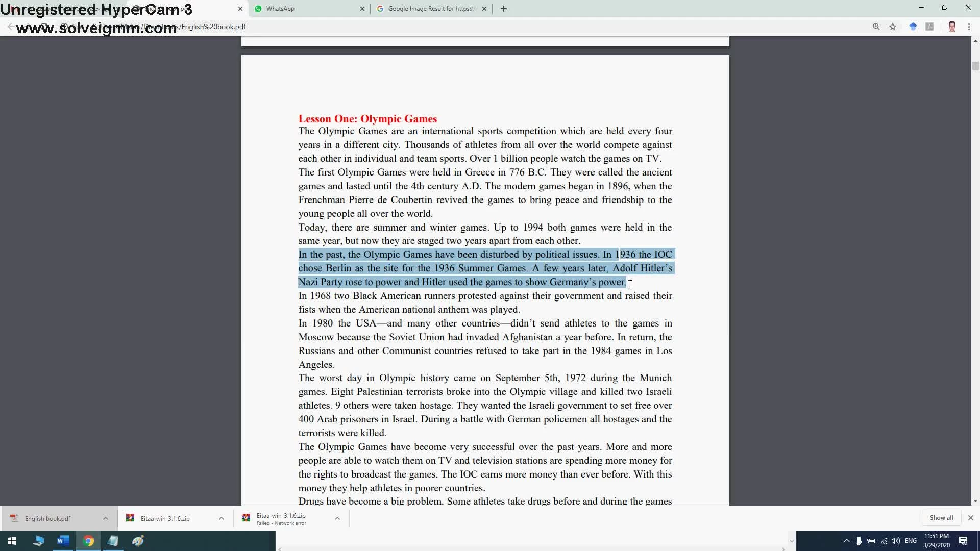Click the failed Eitaa-win-3.1.6.zip download
The width and height of the screenshot is (980, 551).
tap(281, 519)
